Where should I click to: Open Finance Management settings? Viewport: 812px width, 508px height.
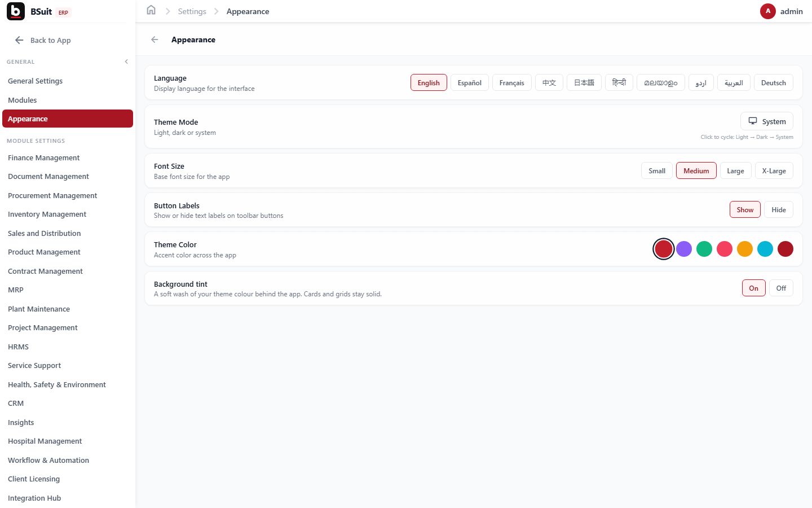(68, 157)
